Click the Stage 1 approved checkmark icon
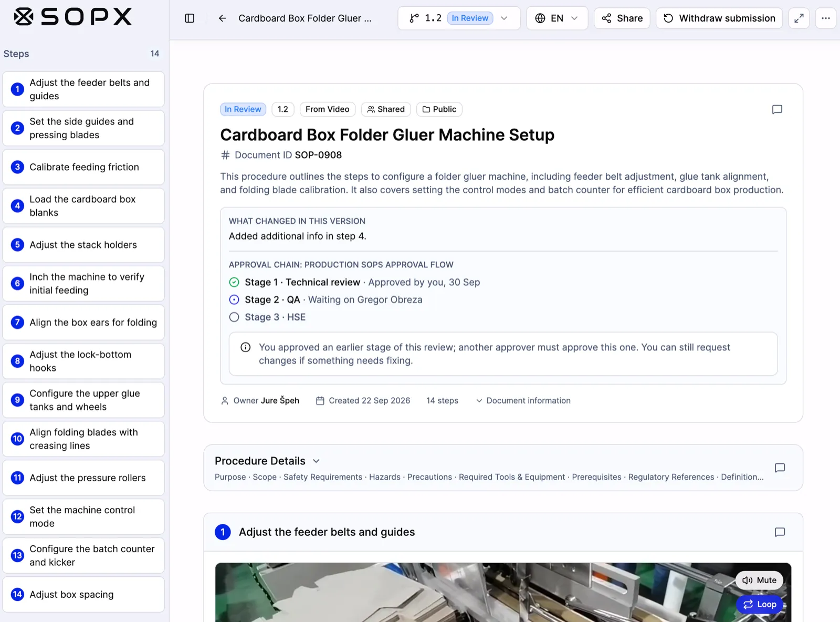The width and height of the screenshot is (840, 622). pos(234,282)
